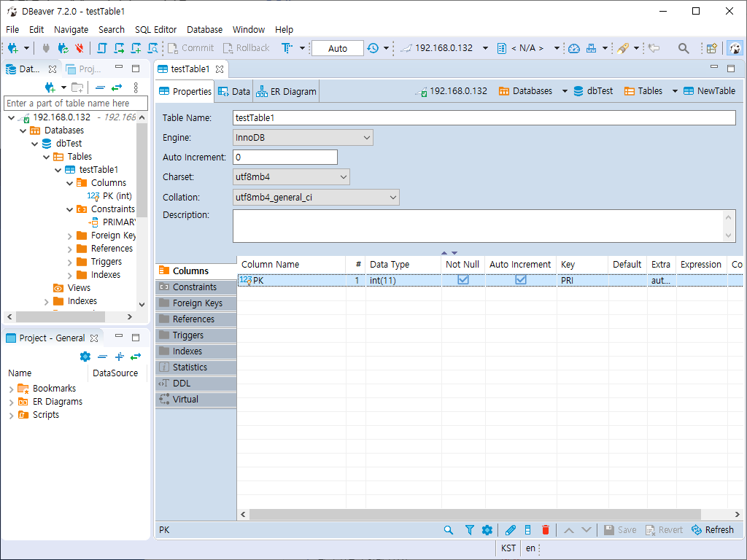
Task: Switch to the ER Diagram tab
Action: 286,91
